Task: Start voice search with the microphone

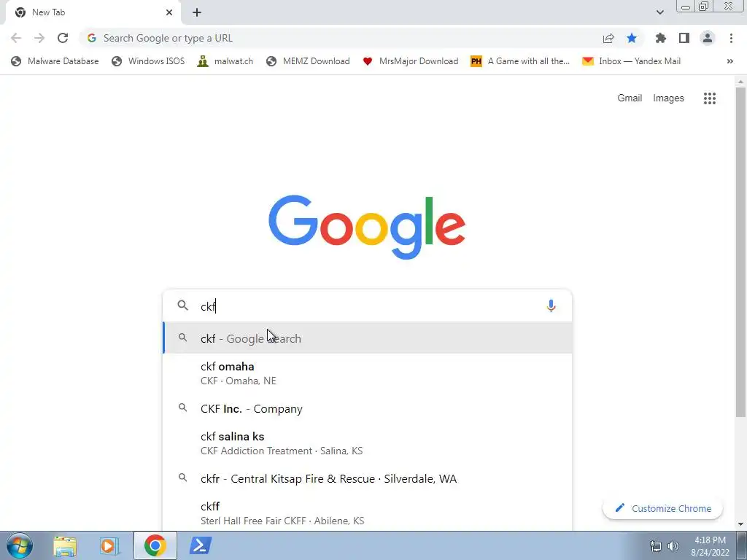Action: pos(551,306)
